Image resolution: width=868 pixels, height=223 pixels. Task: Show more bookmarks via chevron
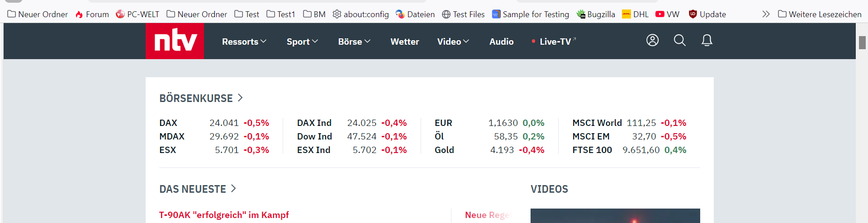pyautogui.click(x=765, y=14)
